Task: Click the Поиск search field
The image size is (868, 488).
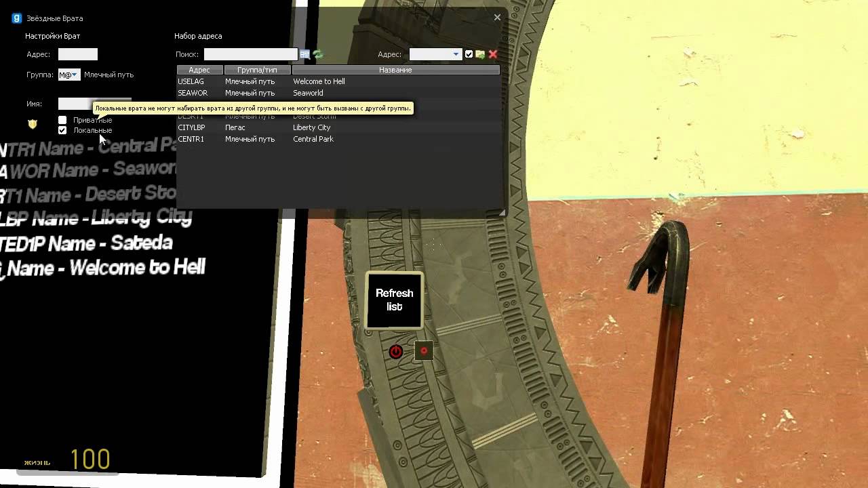Action: 251,54
